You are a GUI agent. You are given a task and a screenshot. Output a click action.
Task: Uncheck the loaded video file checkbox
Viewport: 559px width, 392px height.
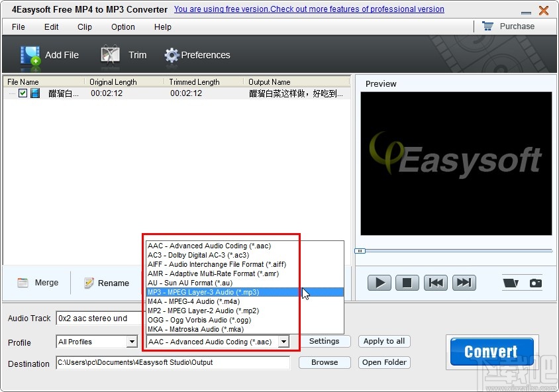23,93
